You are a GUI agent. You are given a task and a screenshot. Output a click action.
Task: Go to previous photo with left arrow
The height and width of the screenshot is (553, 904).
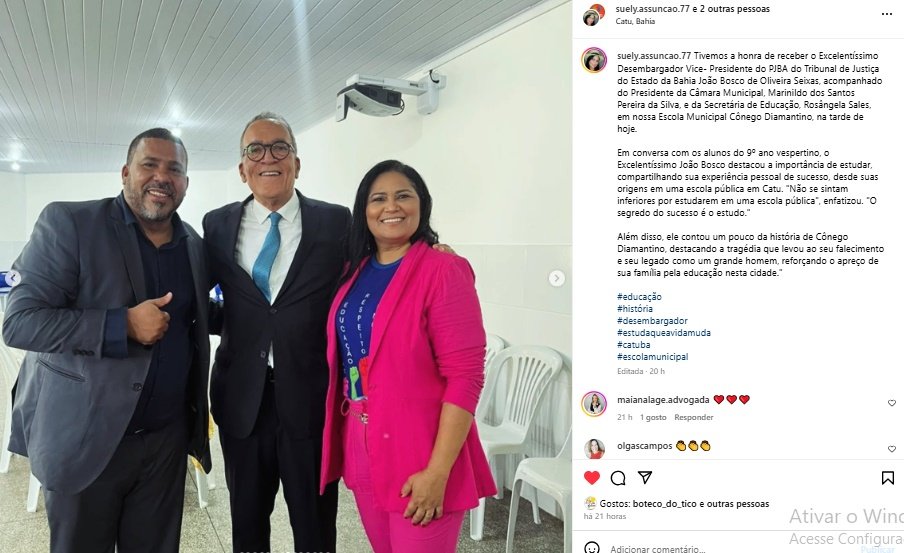point(12,279)
